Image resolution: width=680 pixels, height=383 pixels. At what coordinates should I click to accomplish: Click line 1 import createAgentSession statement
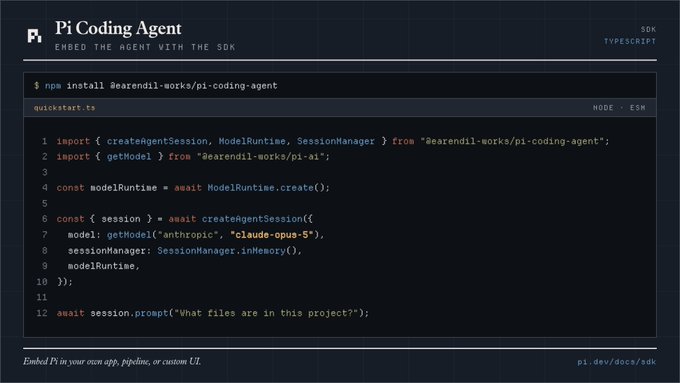(x=333, y=141)
